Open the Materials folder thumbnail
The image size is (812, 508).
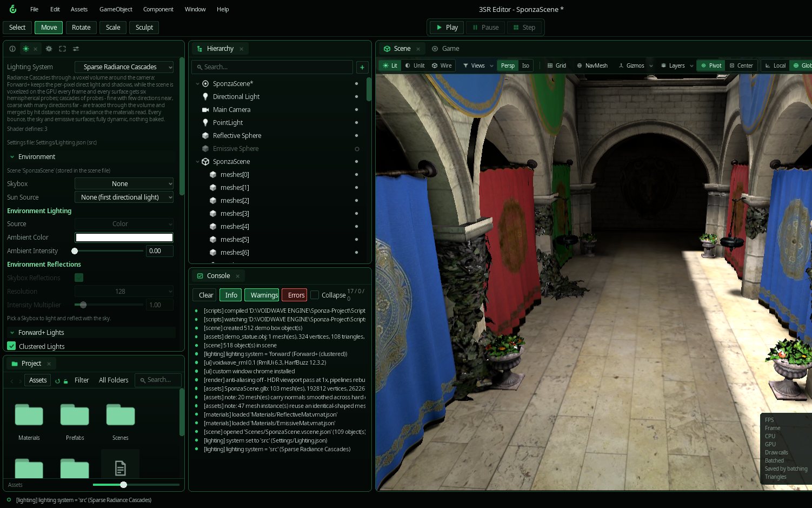pyautogui.click(x=29, y=415)
